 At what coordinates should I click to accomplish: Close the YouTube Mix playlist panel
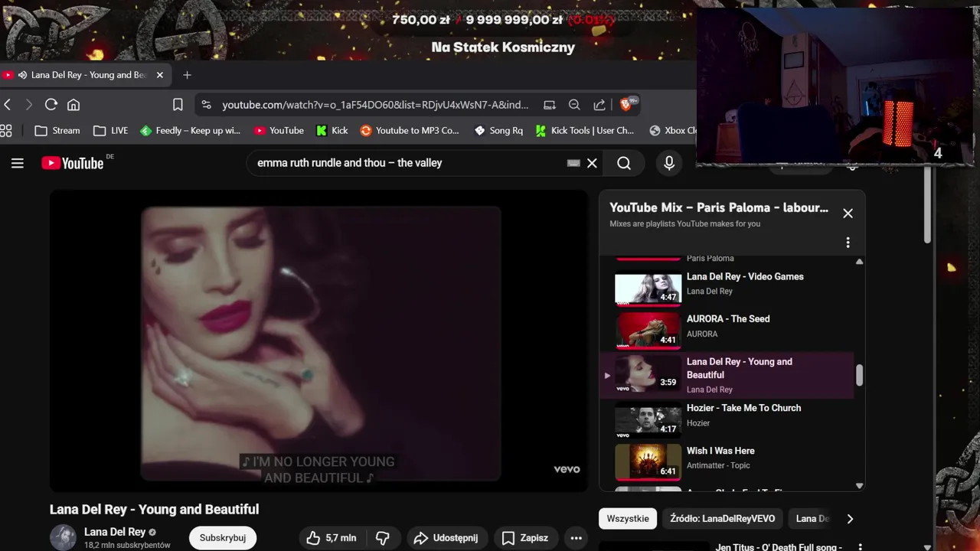[x=848, y=214]
